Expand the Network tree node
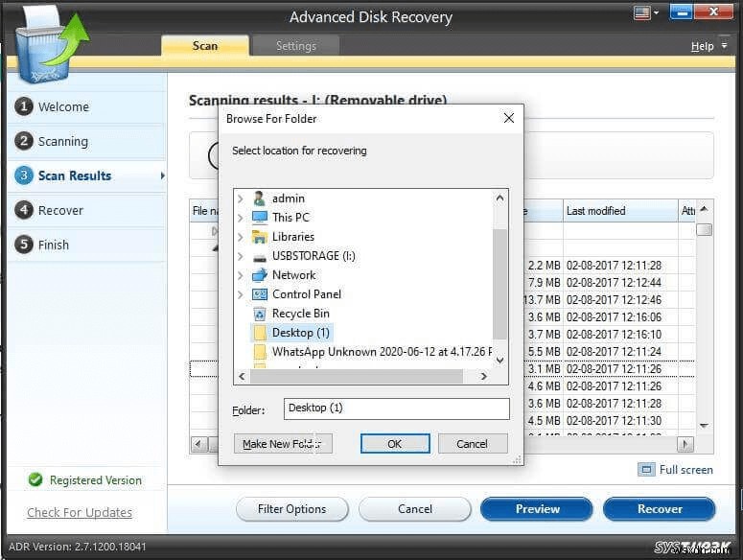 (x=241, y=275)
